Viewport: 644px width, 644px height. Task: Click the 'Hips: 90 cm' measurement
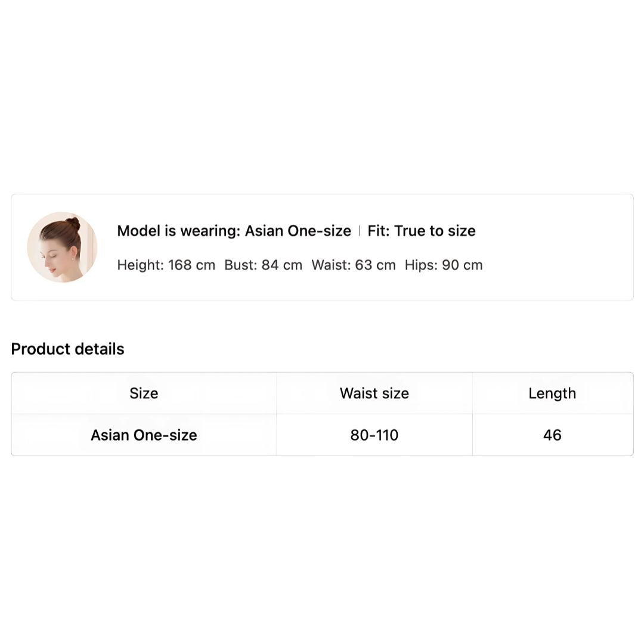click(x=444, y=265)
